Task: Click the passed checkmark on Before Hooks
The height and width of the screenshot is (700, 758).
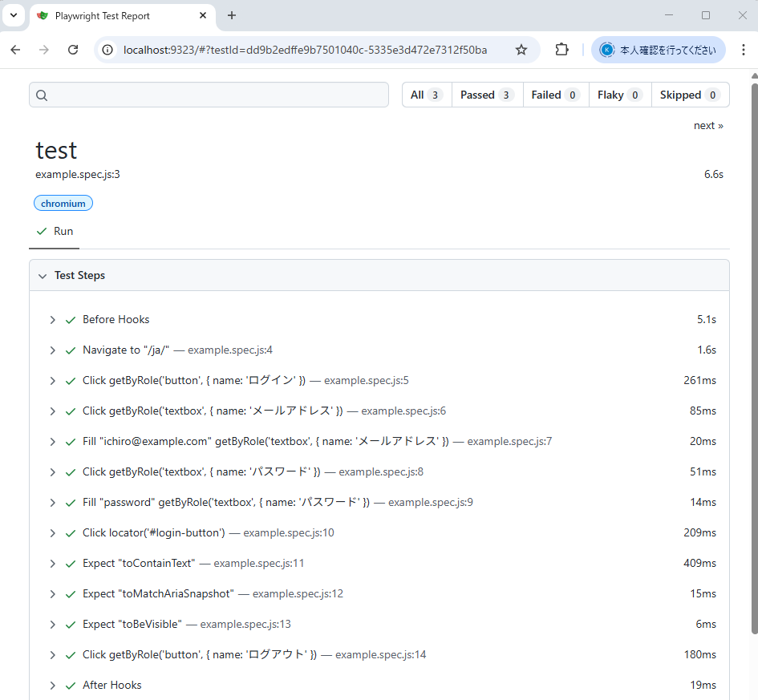Action: [71, 320]
